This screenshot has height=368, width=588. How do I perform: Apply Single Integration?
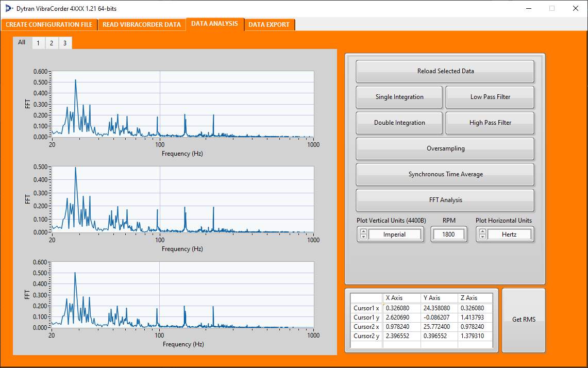(x=399, y=97)
